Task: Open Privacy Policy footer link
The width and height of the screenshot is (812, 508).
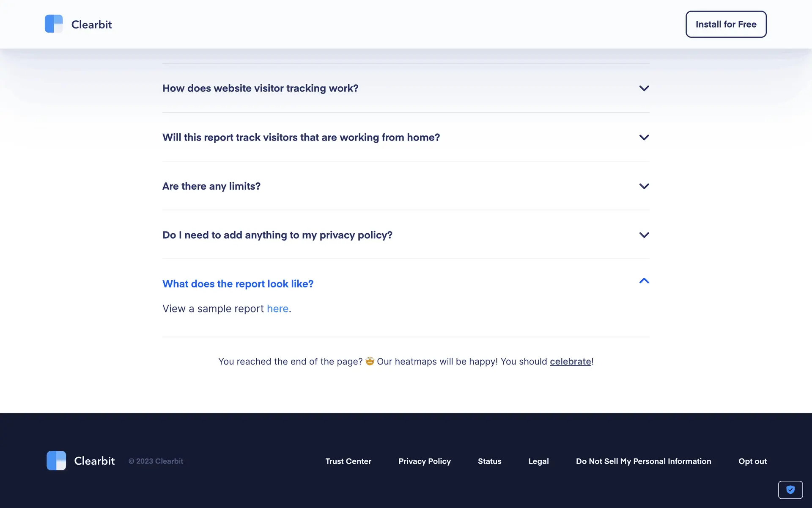Action: coord(424,461)
